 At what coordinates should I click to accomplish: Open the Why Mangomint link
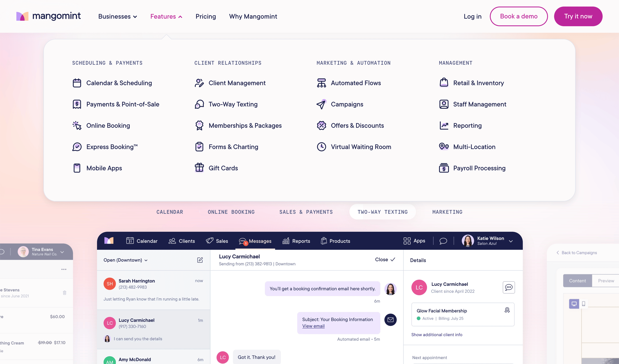(x=253, y=16)
